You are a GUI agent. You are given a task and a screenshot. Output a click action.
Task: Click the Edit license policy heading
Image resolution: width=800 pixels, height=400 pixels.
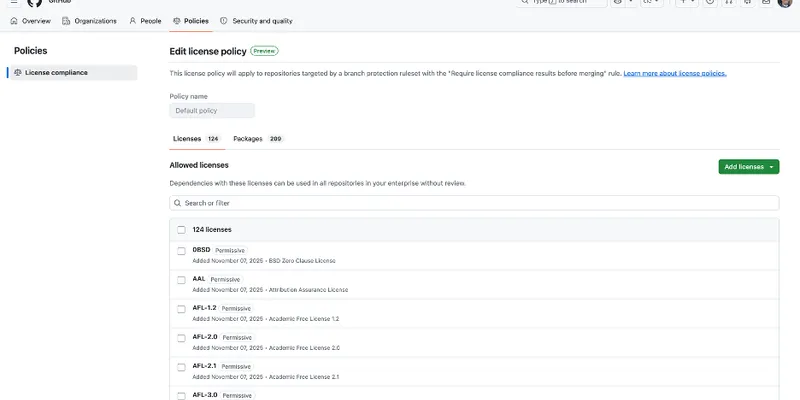click(208, 51)
